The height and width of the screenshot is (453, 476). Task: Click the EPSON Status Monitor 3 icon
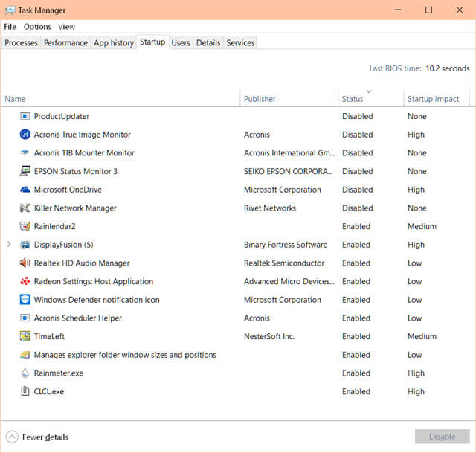pyautogui.click(x=25, y=171)
